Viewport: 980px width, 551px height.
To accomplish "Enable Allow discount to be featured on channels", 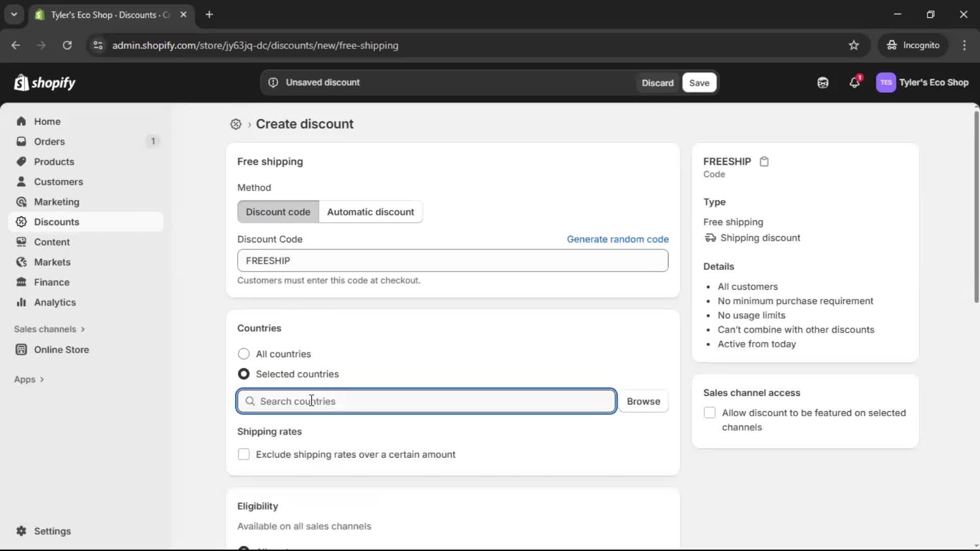I will click(x=710, y=413).
